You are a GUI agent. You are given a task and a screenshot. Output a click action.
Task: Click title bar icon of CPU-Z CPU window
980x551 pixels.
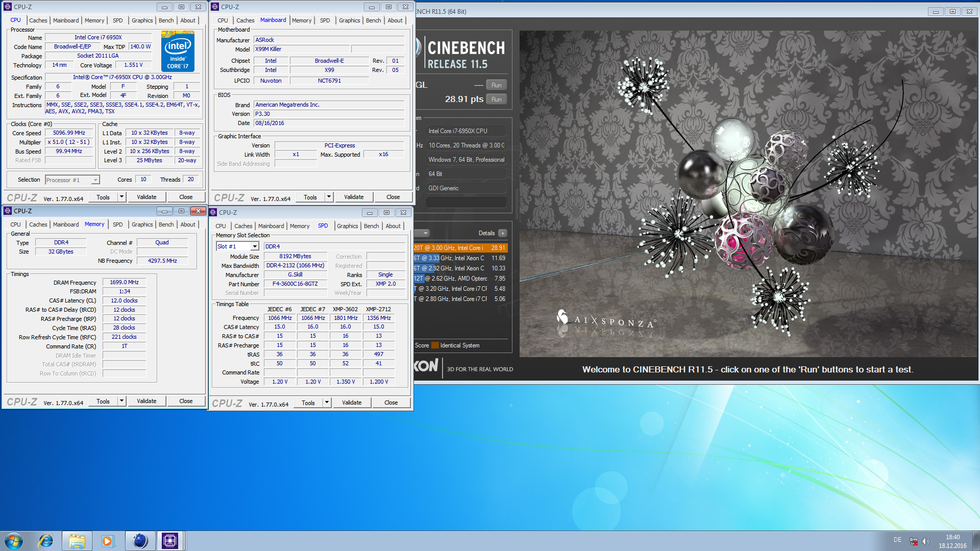pos(8,7)
